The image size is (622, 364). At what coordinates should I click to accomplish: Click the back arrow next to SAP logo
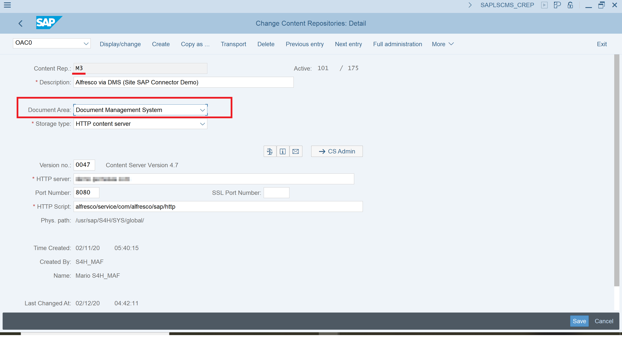click(21, 23)
